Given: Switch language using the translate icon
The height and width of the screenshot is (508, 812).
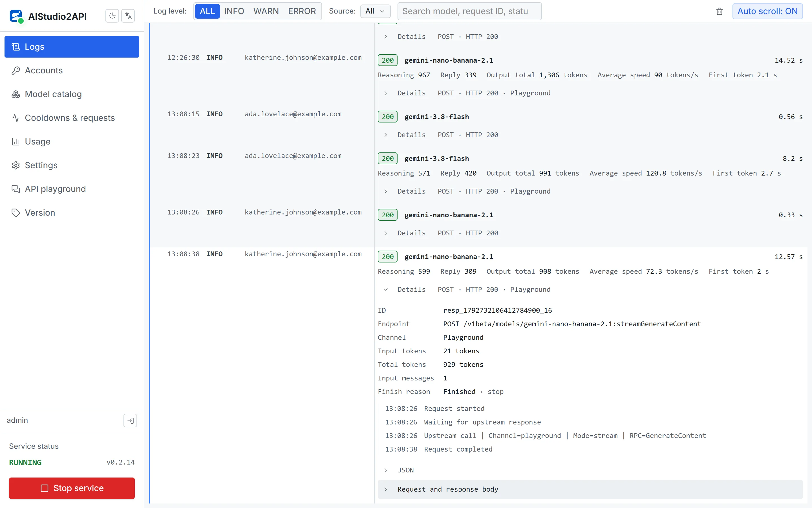Looking at the screenshot, I should [x=128, y=16].
